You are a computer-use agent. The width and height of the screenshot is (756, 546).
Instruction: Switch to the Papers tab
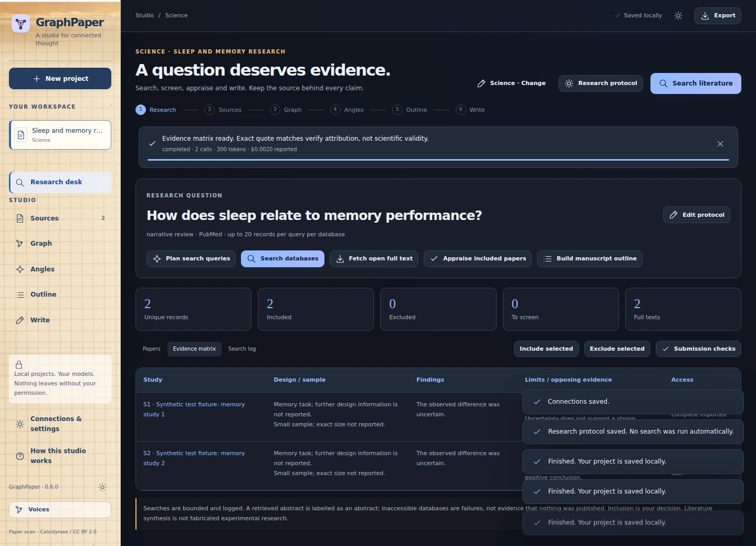[x=152, y=349]
